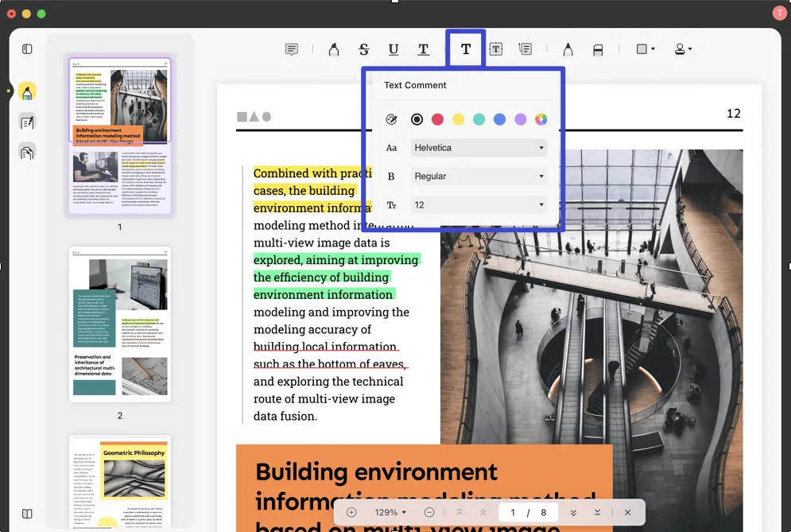Select the underline annotation tool
Image resolution: width=791 pixels, height=532 pixels.
coord(394,49)
